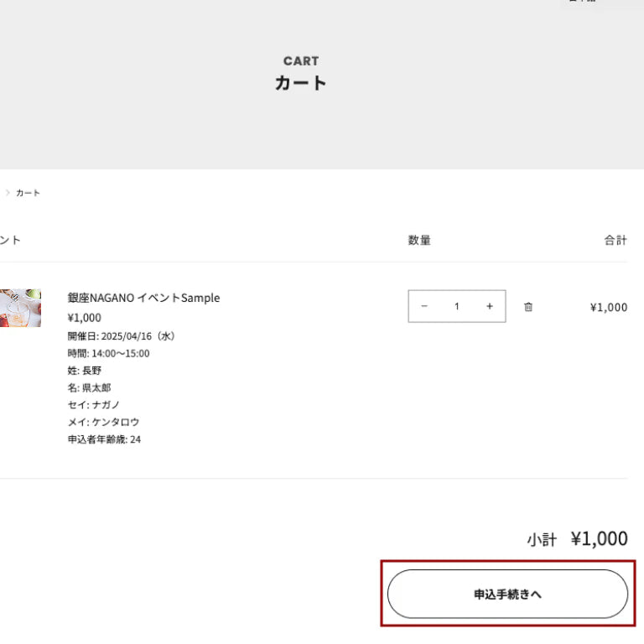This screenshot has width=644, height=644.
Task: Click the CART heading text
Action: [301, 61]
